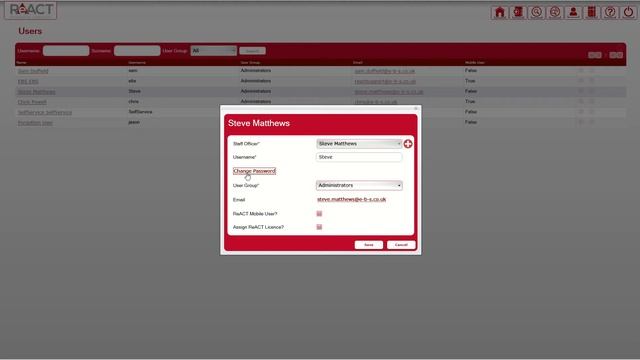The height and width of the screenshot is (360, 640).
Task: Toggle the ReACT Mobile User checkbox
Action: tap(319, 213)
